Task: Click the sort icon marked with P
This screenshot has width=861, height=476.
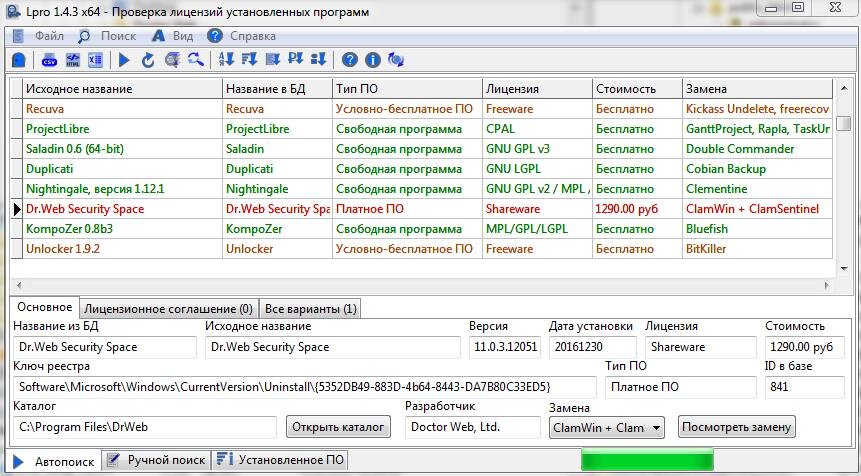Action: 295,59
